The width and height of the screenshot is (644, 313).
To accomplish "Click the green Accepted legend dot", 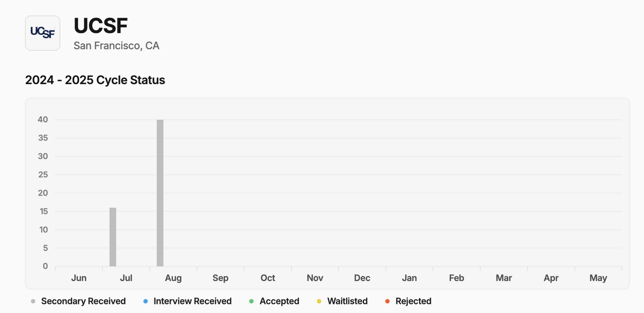I will [x=252, y=301].
